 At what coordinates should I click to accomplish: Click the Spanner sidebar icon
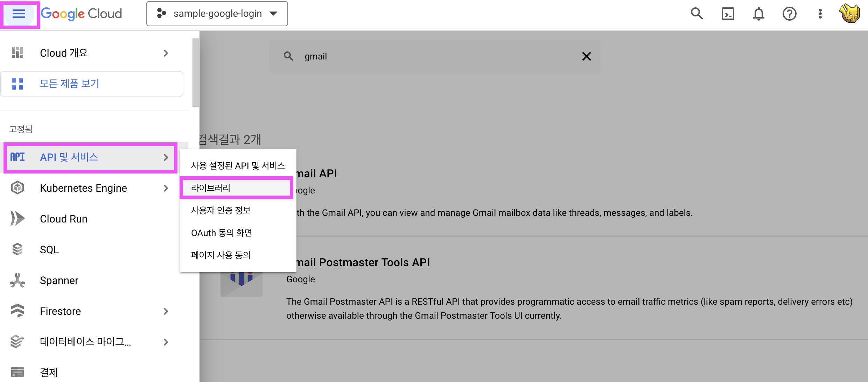pyautogui.click(x=17, y=280)
